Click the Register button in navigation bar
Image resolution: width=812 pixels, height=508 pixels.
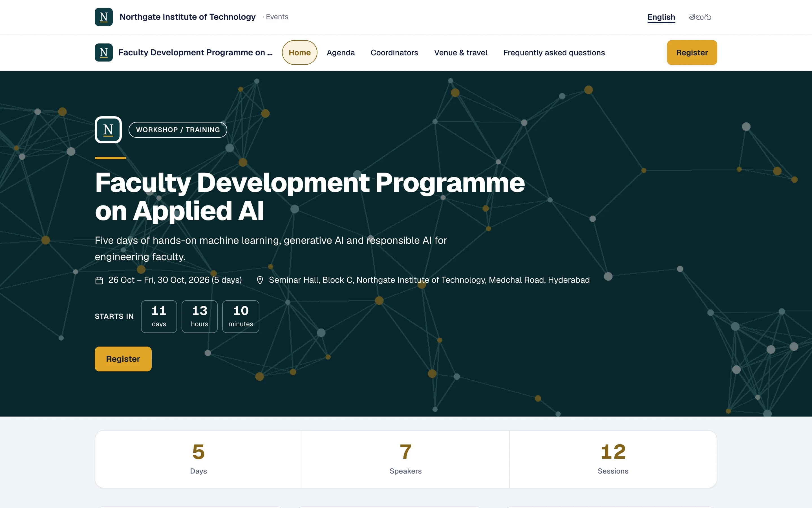(692, 52)
